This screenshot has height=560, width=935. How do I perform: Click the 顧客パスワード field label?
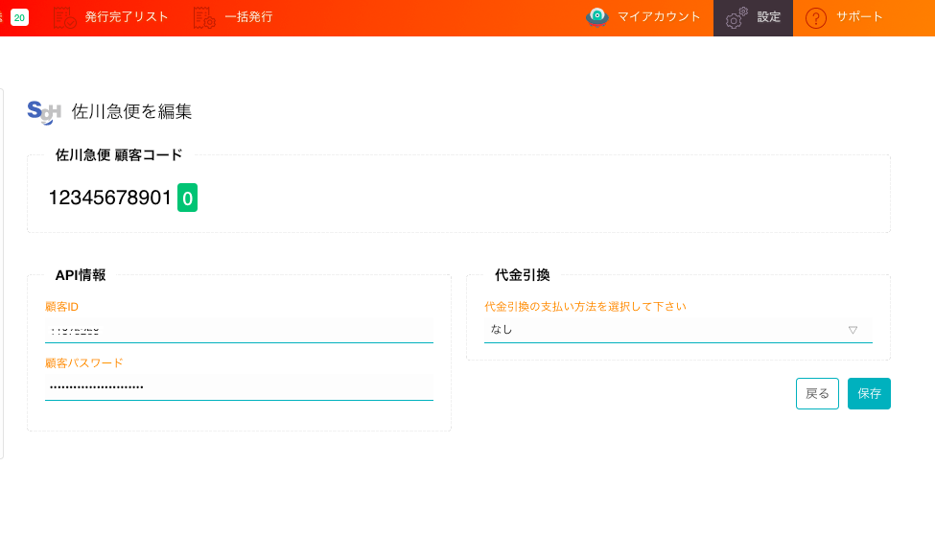click(84, 362)
